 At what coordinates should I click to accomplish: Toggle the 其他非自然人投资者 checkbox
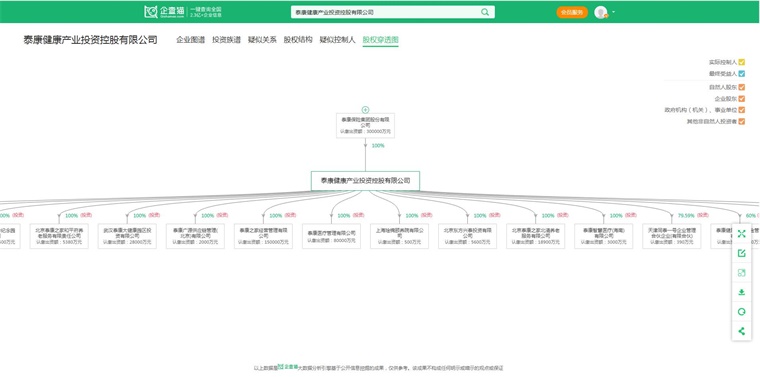point(742,121)
